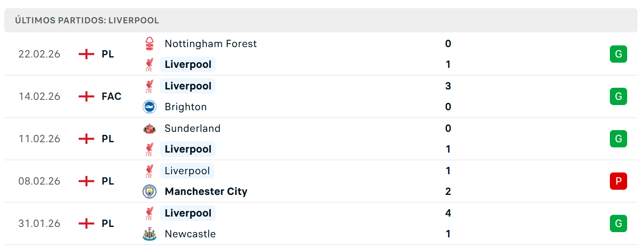Click the Manchester City club crest
The width and height of the screenshot is (644, 252).
[x=150, y=191]
